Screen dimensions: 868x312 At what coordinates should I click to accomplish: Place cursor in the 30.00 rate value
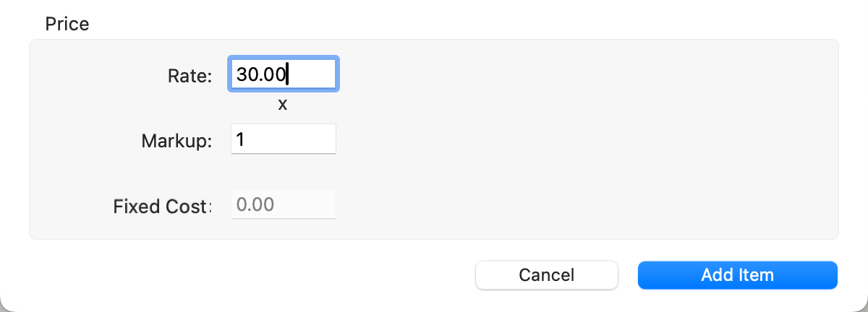coord(262,74)
